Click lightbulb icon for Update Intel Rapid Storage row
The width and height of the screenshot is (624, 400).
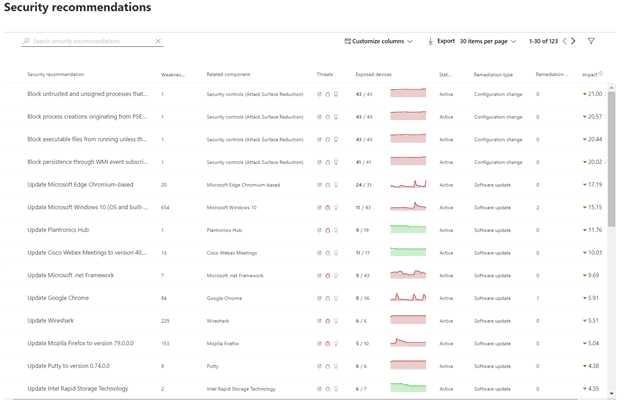point(336,389)
